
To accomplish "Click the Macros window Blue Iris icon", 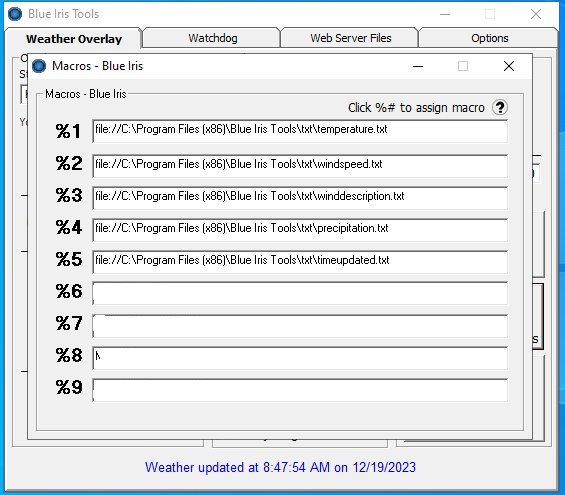I will (39, 66).
